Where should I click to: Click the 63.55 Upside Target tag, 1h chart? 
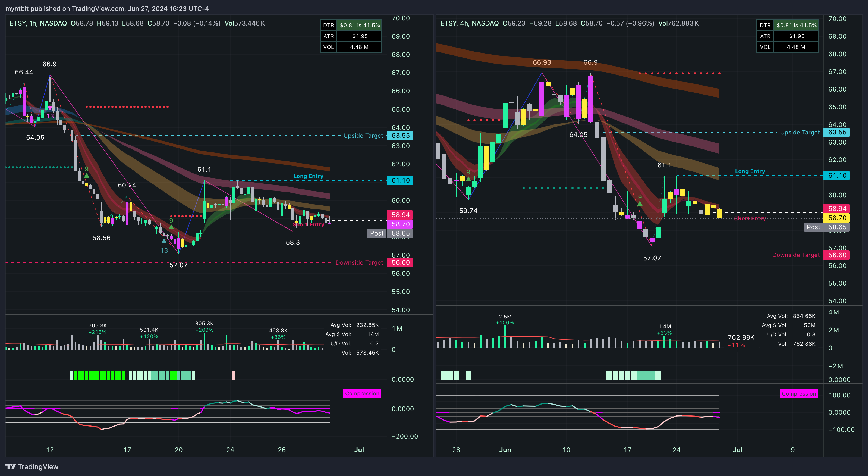pos(400,136)
